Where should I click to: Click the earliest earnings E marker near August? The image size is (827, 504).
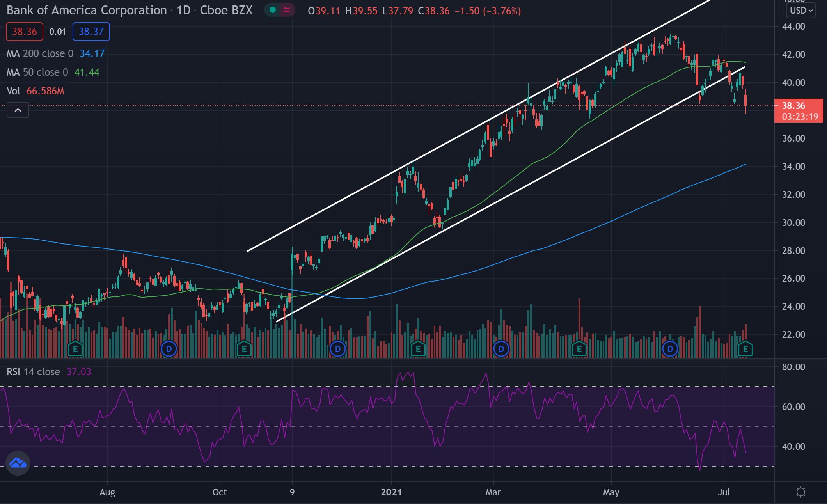click(x=75, y=349)
